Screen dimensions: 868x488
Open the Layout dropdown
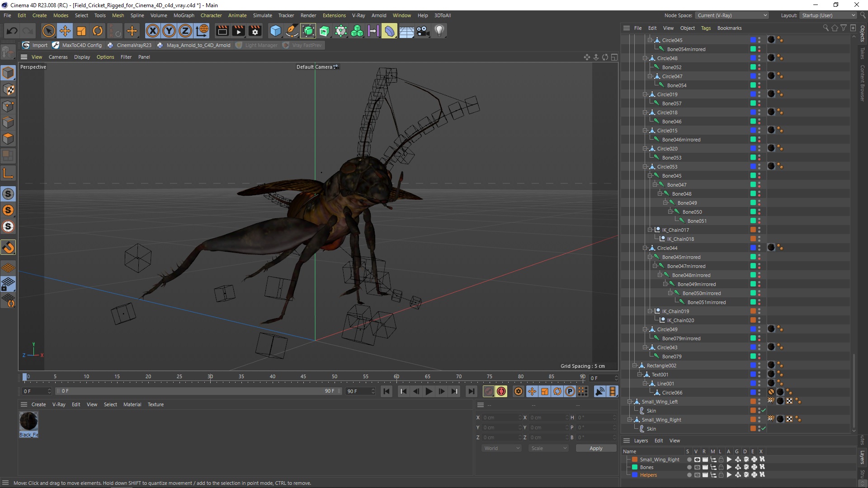pos(828,15)
